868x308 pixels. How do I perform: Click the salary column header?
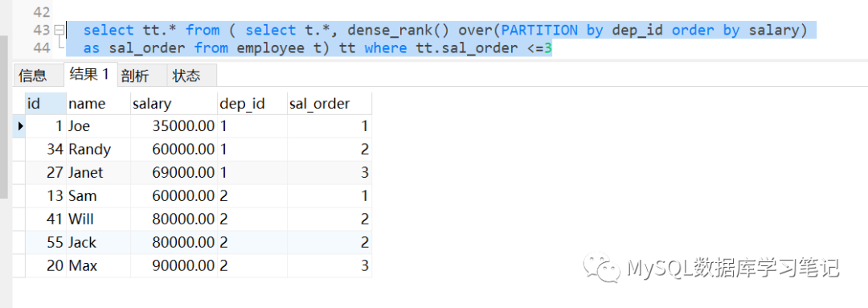tap(174, 104)
